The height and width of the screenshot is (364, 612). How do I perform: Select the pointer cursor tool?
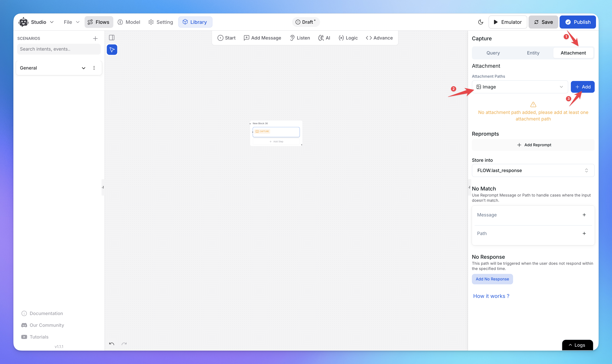pyautogui.click(x=112, y=50)
